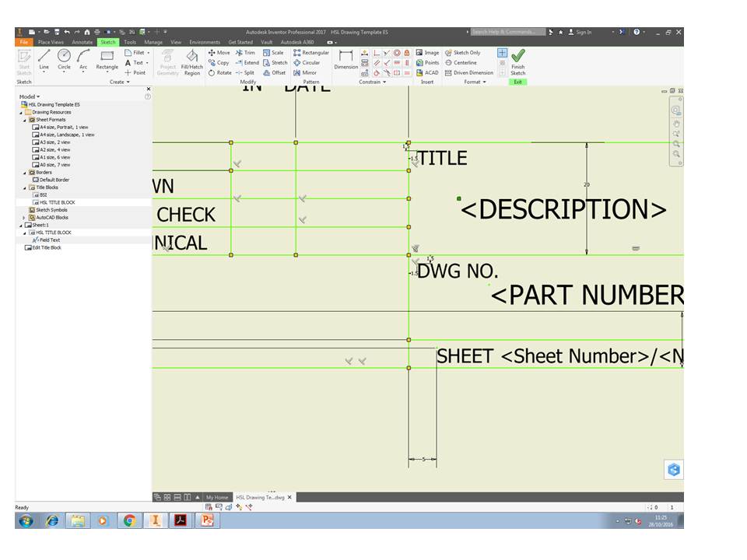Launch PowerPoint from the taskbar
The image size is (747, 560).
(x=207, y=521)
